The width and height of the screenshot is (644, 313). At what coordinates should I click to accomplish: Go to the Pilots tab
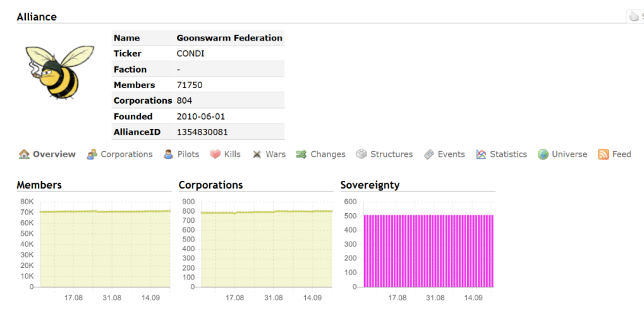pyautogui.click(x=188, y=155)
